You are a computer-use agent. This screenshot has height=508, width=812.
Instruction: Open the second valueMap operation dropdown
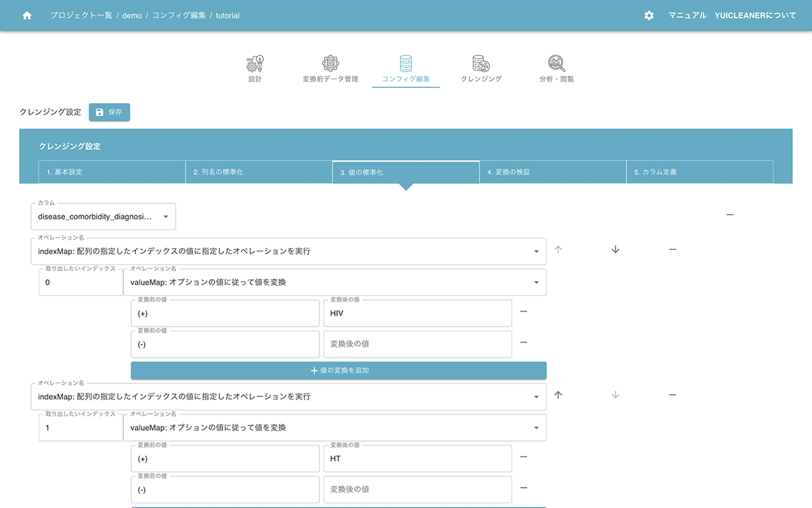pyautogui.click(x=536, y=428)
